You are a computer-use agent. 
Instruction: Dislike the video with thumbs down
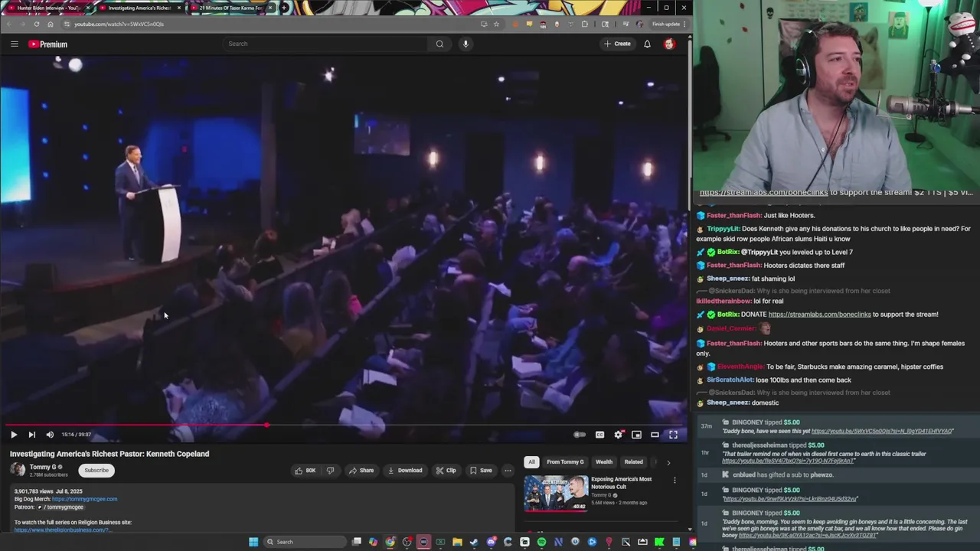click(330, 471)
